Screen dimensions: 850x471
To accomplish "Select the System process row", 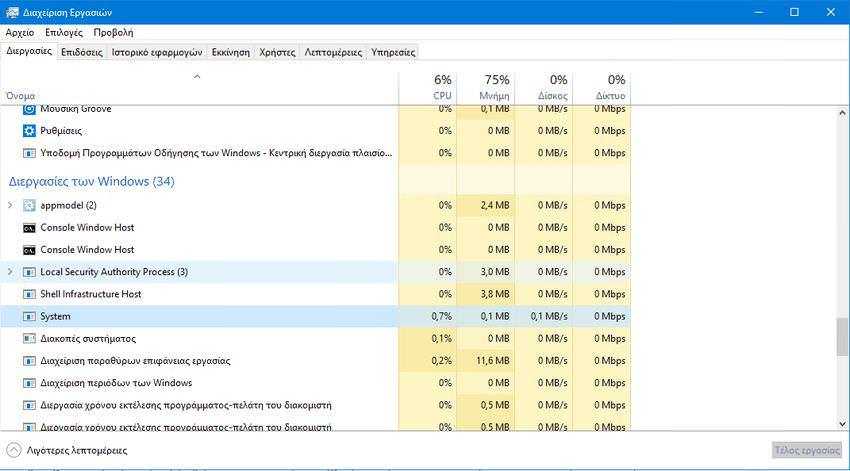I will point(315,317).
